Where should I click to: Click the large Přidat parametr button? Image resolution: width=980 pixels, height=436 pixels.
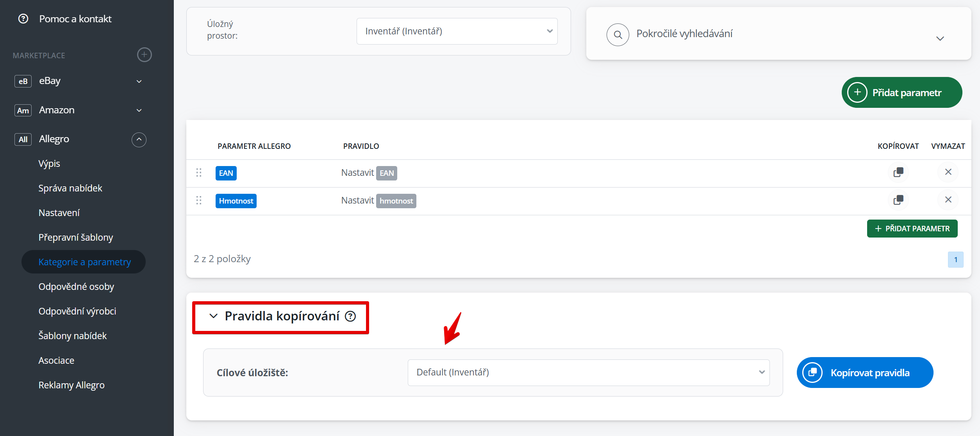tap(902, 93)
